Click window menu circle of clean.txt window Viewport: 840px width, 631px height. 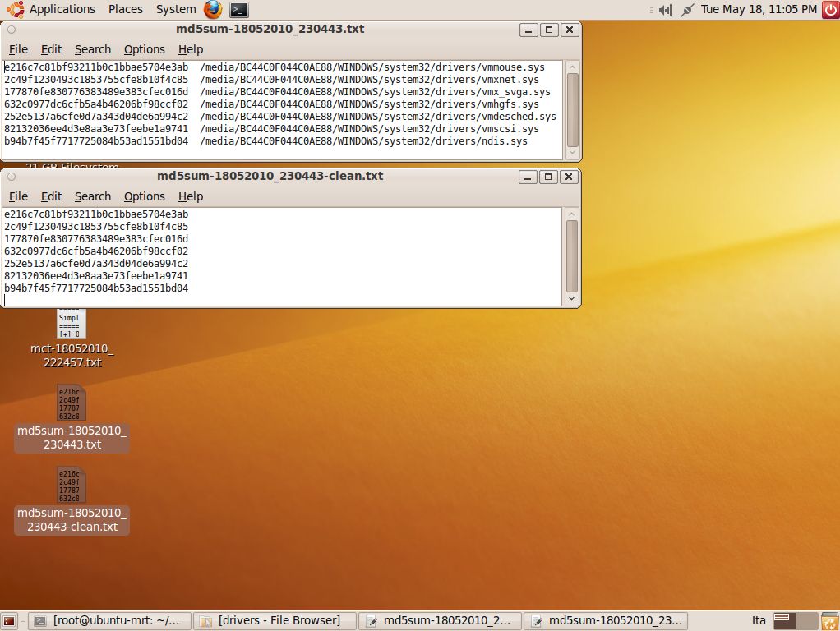tap(12, 177)
